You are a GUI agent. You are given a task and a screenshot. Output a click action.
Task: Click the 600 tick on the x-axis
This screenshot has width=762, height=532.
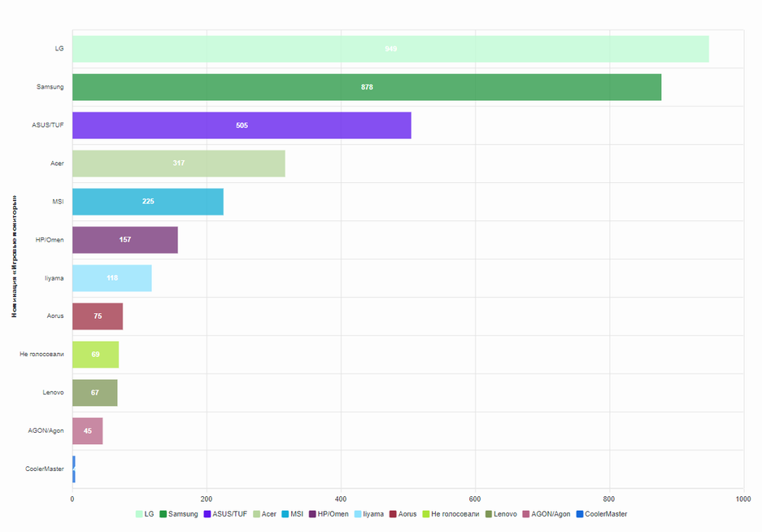coord(475,499)
